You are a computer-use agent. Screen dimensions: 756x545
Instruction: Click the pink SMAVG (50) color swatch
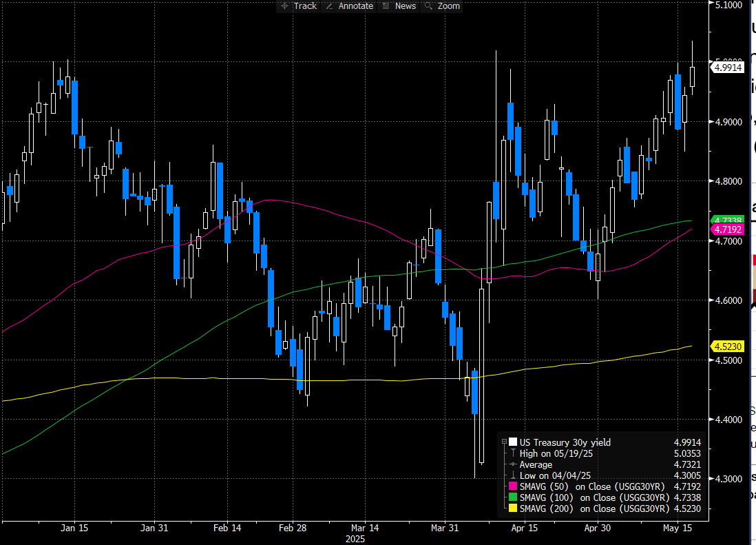coord(512,486)
